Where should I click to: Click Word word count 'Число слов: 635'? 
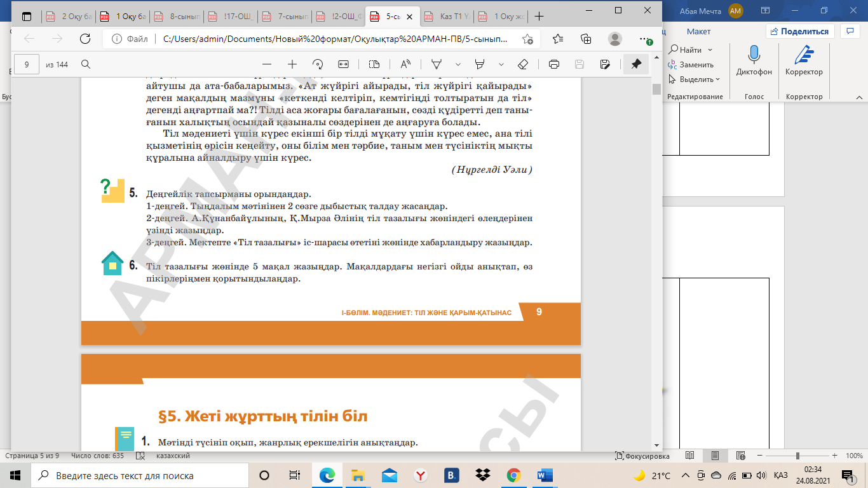coord(98,456)
